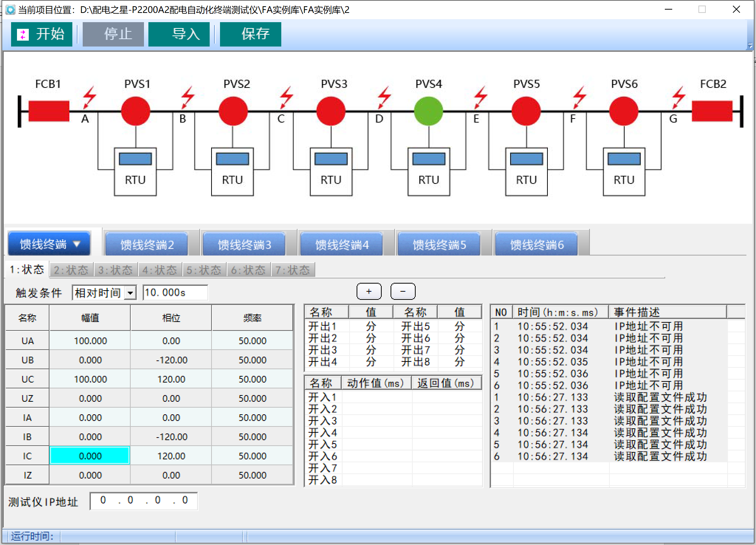Toggle the 开出5 output state value
This screenshot has height=545, width=756.
[x=459, y=326]
